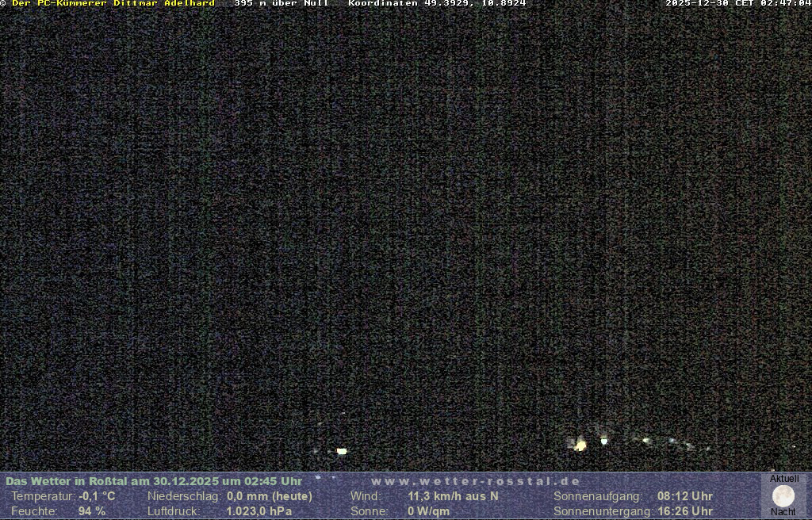Click the 'Nacht' label below the moon
Screen dimensions: 812x520
coord(783,512)
